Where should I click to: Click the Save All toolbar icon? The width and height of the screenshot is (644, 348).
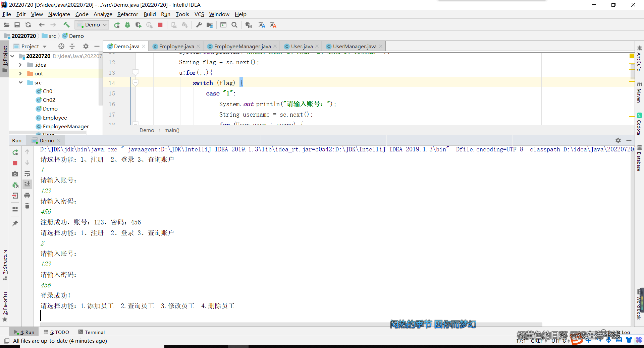point(17,25)
